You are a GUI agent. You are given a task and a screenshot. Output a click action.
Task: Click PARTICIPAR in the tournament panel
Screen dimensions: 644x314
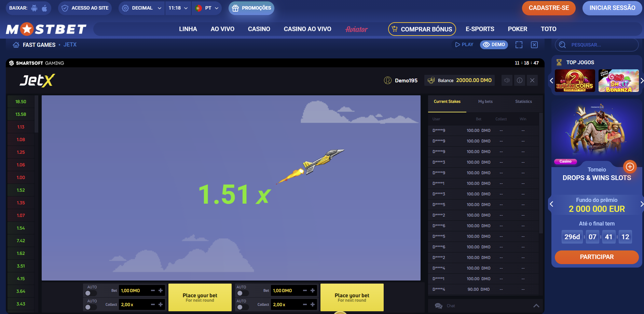[x=596, y=257]
